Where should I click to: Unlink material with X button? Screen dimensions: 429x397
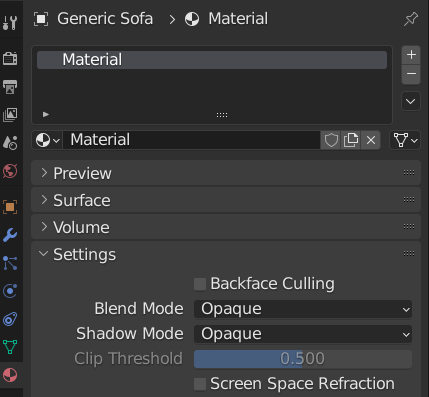371,140
